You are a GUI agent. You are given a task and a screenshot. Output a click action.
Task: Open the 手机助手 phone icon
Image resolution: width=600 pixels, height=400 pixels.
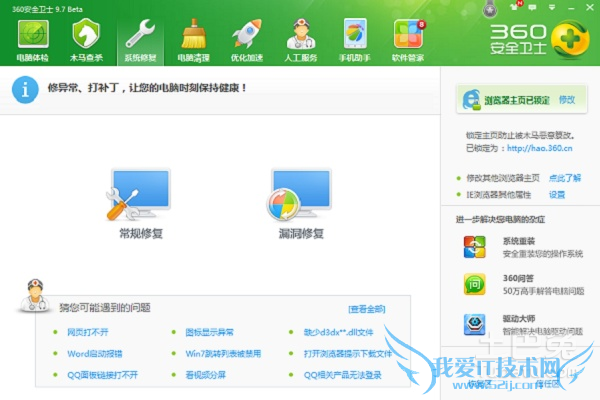point(355,41)
